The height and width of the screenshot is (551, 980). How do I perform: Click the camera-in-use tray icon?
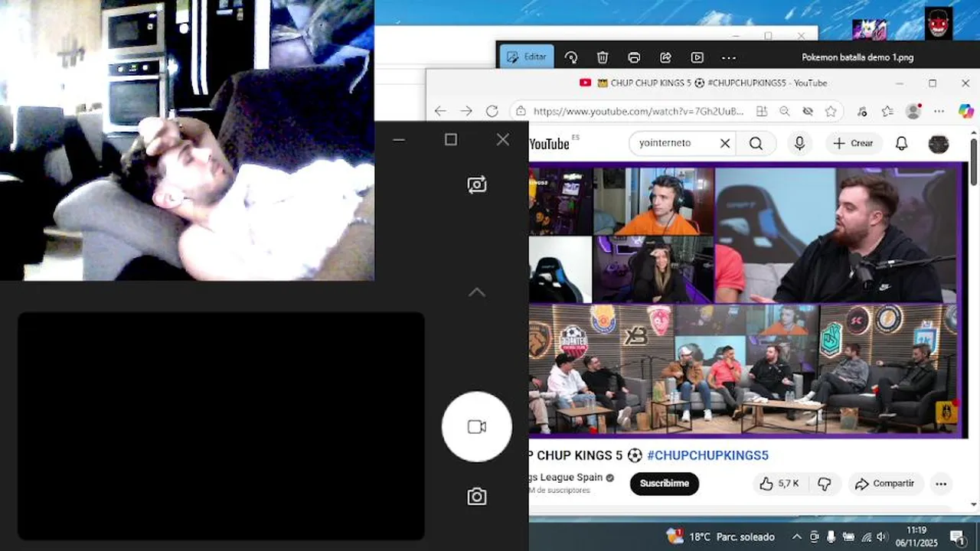coord(814,536)
